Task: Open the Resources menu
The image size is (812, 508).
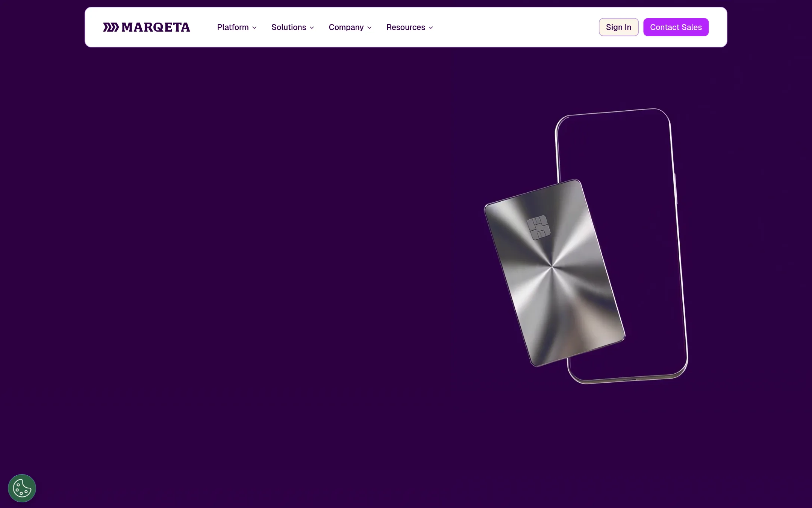Action: pyautogui.click(x=410, y=27)
